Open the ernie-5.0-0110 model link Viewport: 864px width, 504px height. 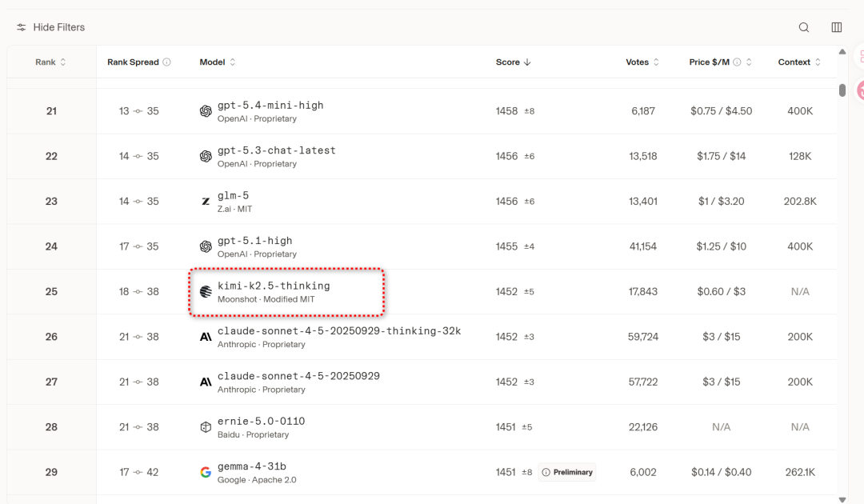(x=261, y=422)
